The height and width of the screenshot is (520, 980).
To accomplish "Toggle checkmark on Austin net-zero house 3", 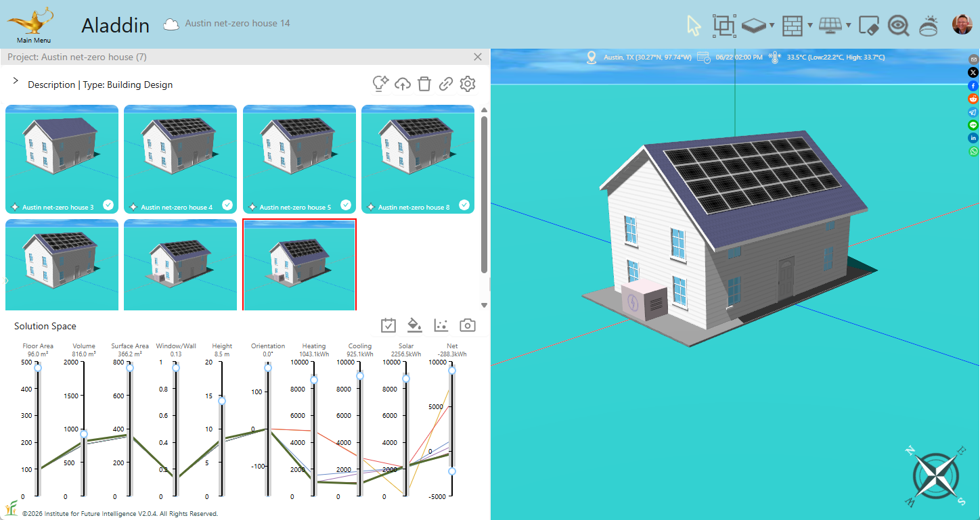I will pos(108,205).
